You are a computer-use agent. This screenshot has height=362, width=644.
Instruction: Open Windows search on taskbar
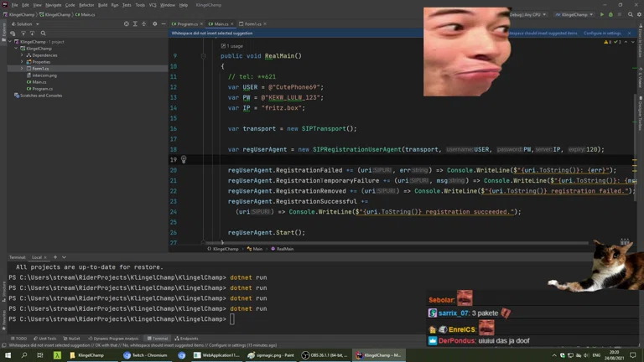coord(23,355)
